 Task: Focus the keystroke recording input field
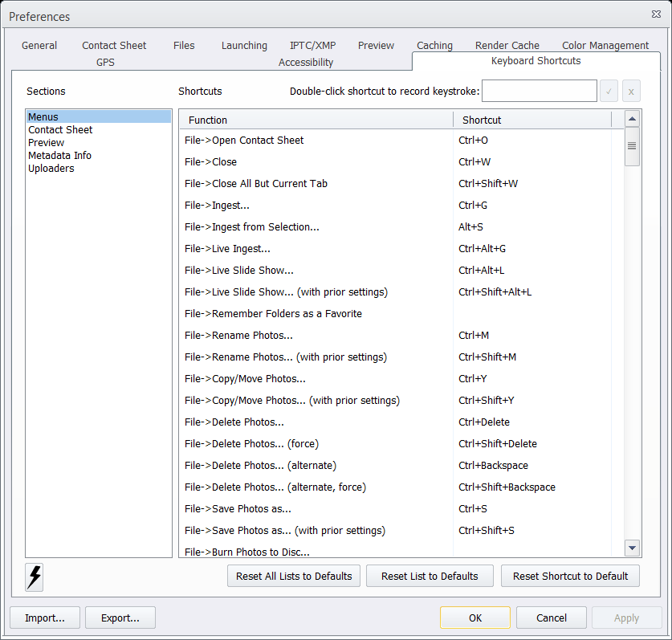pos(540,91)
